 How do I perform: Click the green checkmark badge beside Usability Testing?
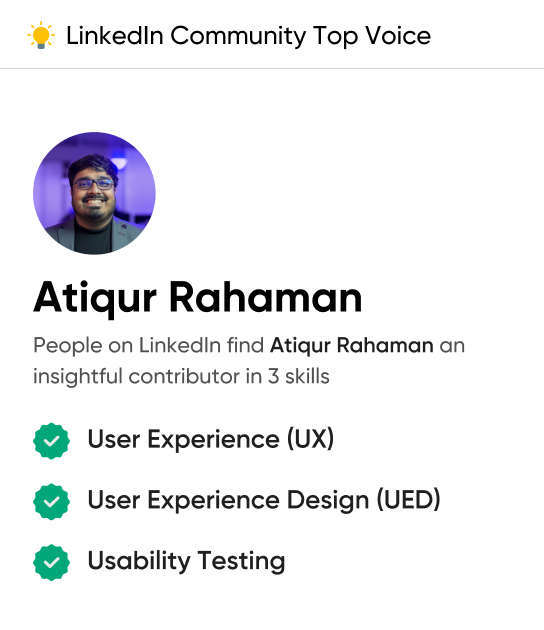[51, 562]
